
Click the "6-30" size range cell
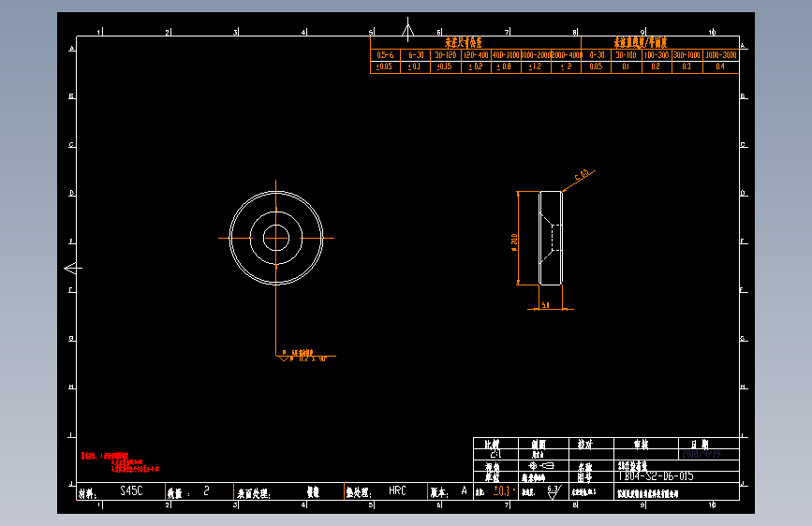pyautogui.click(x=415, y=55)
